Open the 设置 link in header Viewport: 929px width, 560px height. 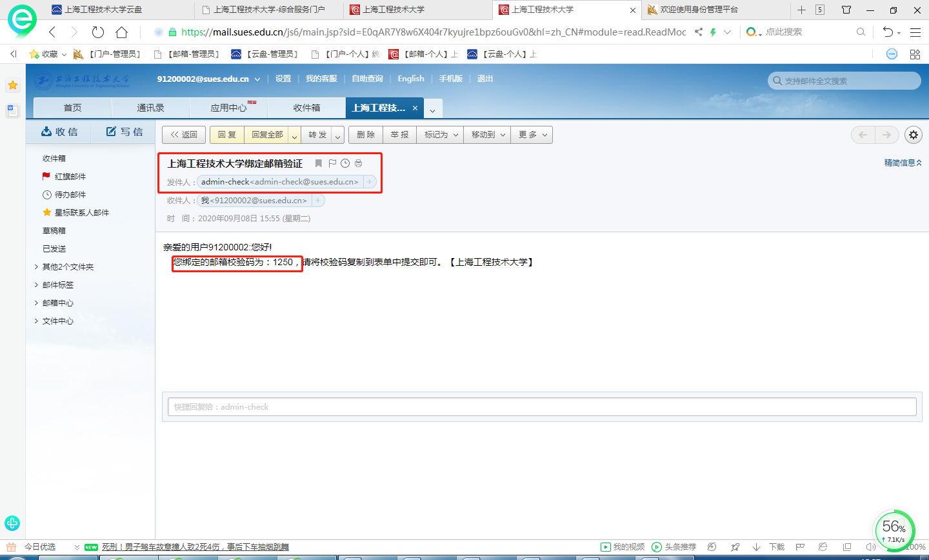(283, 79)
